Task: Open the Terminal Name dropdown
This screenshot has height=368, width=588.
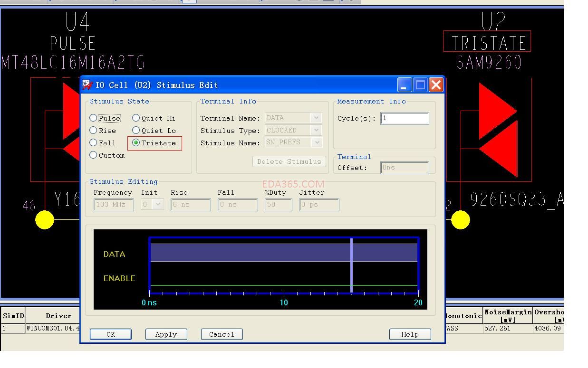Action: click(x=317, y=118)
